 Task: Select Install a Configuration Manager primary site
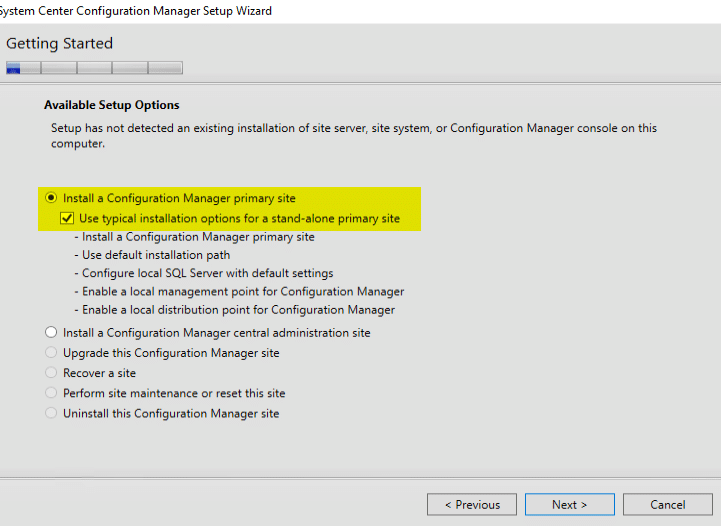51,198
